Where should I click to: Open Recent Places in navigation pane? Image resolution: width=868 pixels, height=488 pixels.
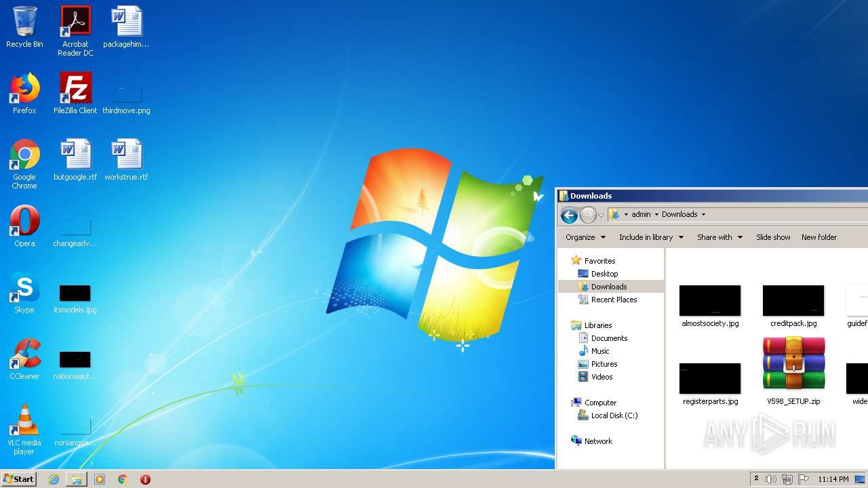pos(614,300)
